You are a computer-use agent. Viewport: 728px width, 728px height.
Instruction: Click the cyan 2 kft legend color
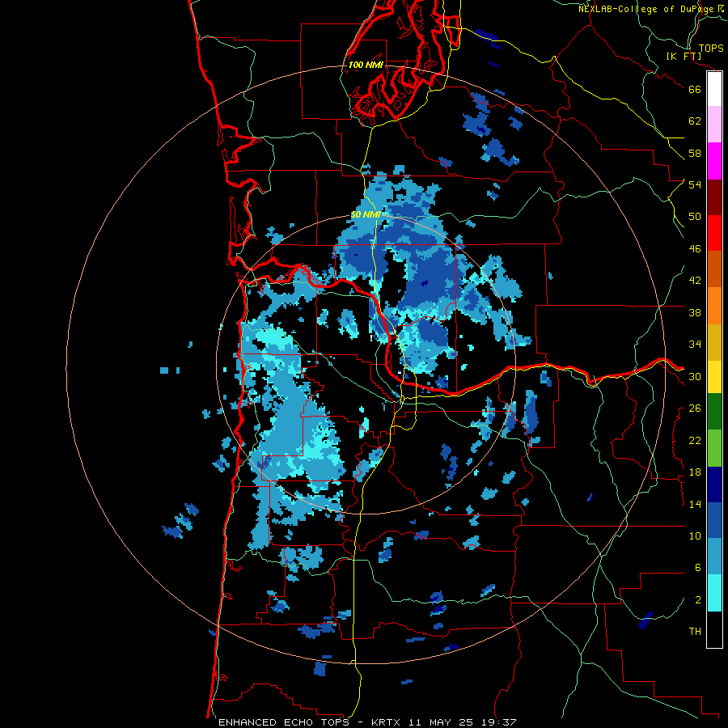[714, 593]
